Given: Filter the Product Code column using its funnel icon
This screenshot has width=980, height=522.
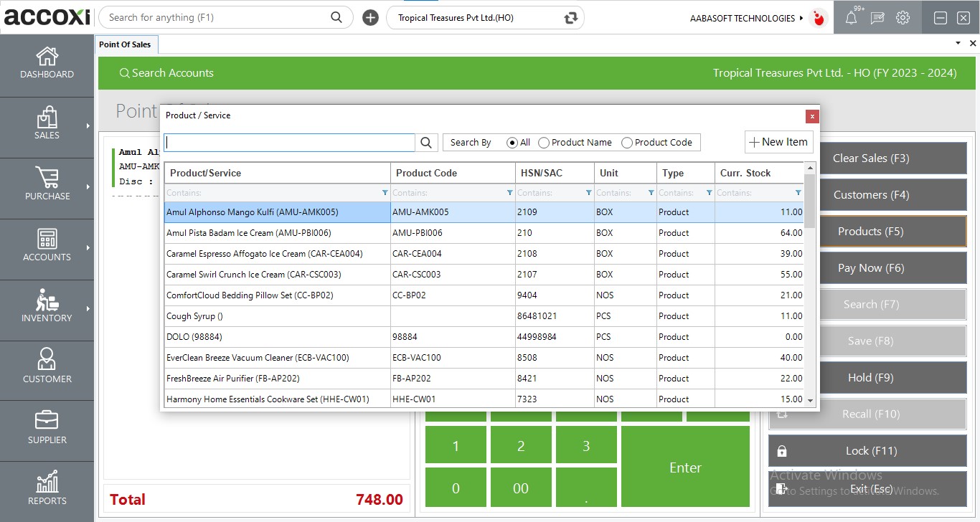Looking at the screenshot, I should (x=509, y=192).
